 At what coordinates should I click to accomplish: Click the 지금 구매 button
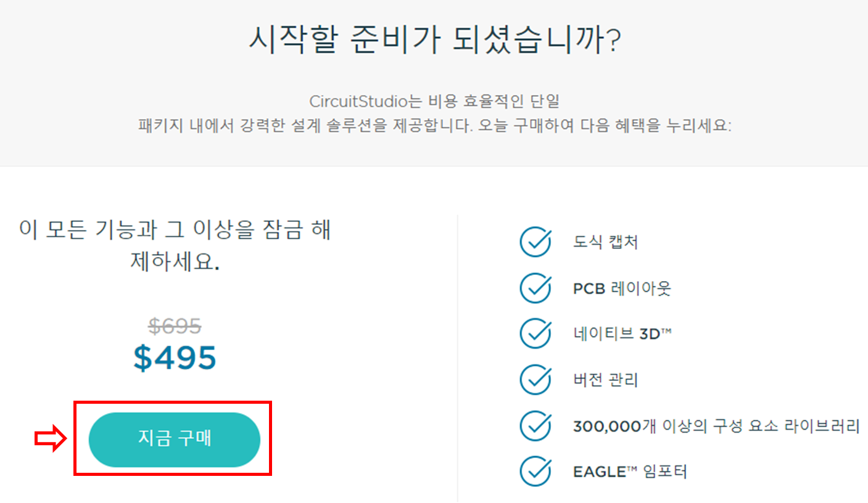[175, 440]
